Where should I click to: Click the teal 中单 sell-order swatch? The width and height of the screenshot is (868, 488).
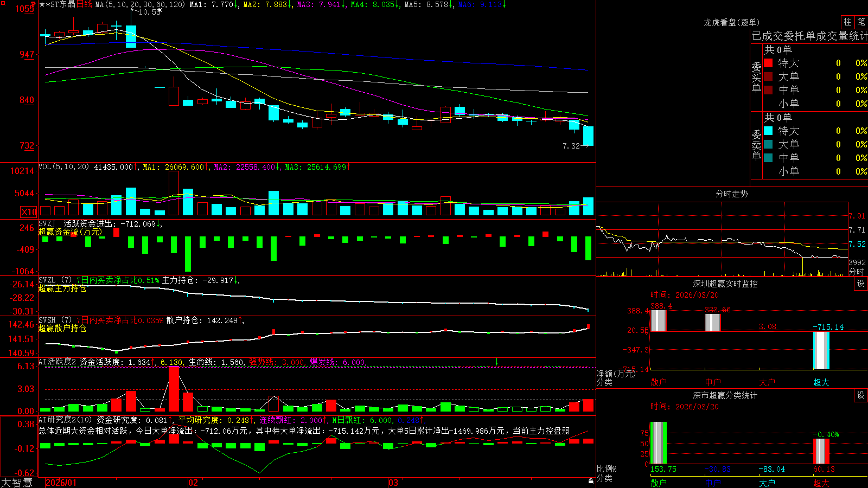click(x=768, y=158)
